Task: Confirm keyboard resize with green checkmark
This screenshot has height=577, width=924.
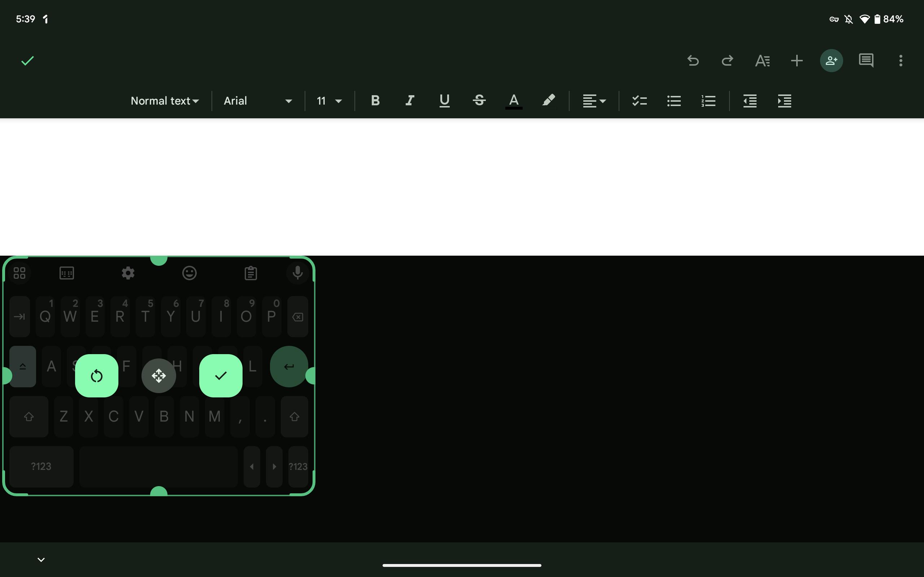Action: pyautogui.click(x=220, y=375)
